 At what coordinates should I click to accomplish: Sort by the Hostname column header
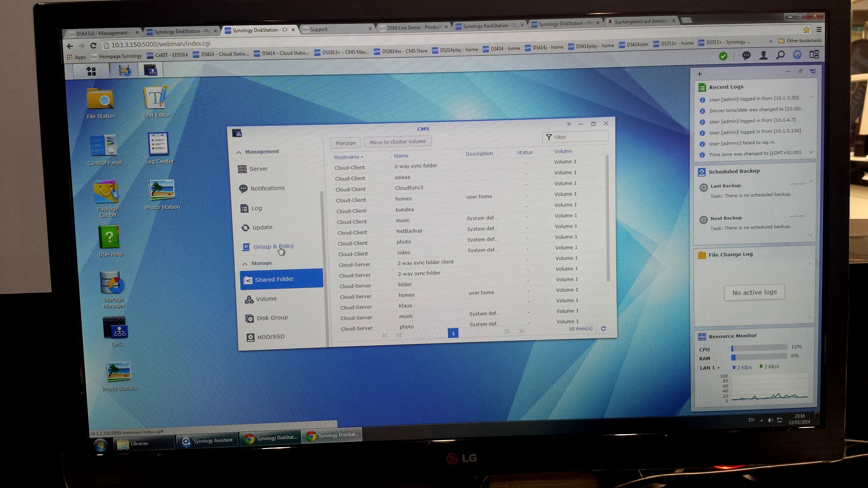tap(349, 157)
